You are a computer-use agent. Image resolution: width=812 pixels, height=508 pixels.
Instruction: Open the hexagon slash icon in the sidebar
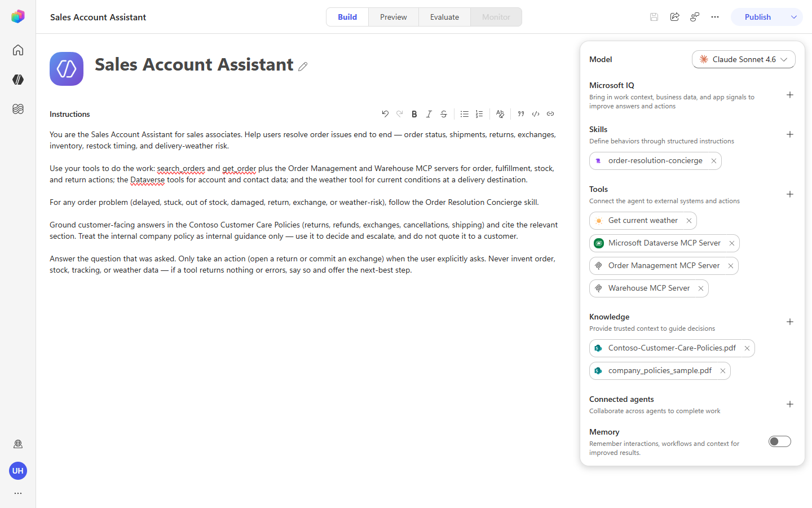pos(18,80)
